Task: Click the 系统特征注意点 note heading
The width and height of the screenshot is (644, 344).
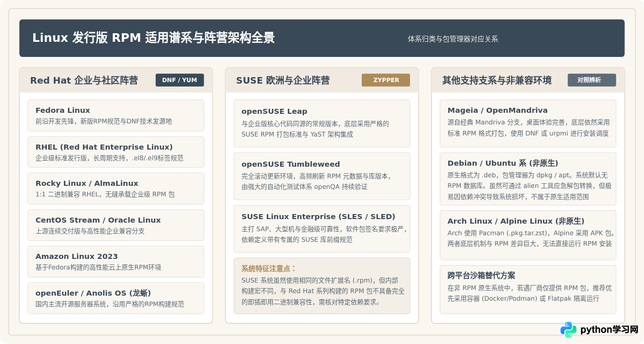Action: coord(269,268)
